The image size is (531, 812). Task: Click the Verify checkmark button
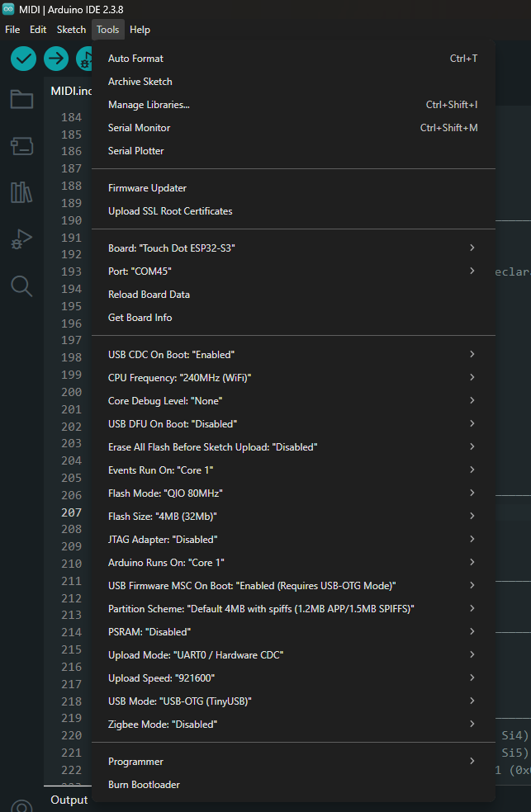(x=23, y=59)
